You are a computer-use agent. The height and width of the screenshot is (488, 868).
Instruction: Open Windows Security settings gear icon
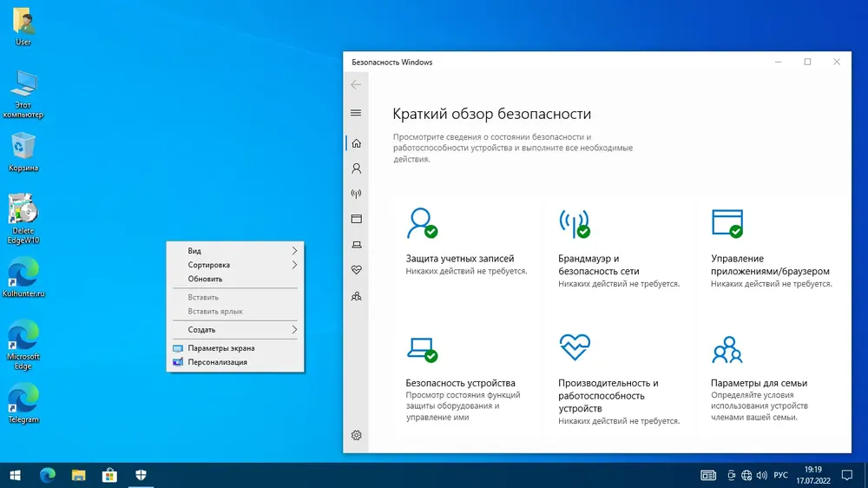click(356, 435)
